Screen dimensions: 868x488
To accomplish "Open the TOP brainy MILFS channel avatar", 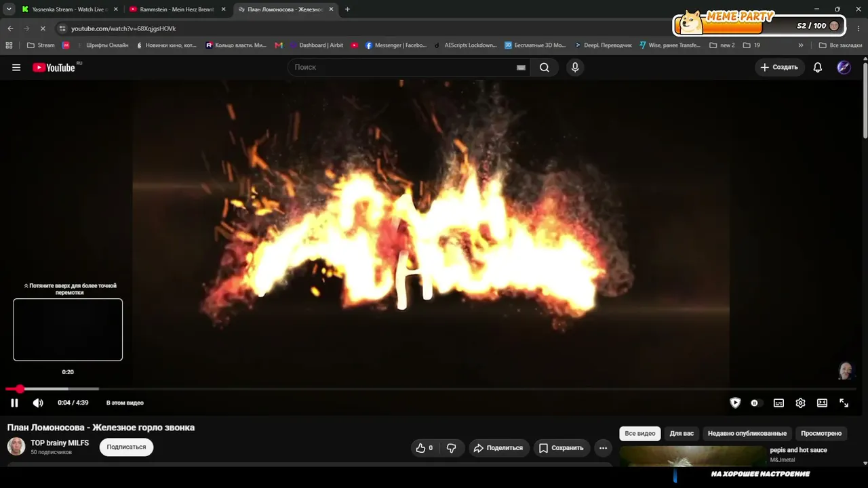I will click(16, 447).
